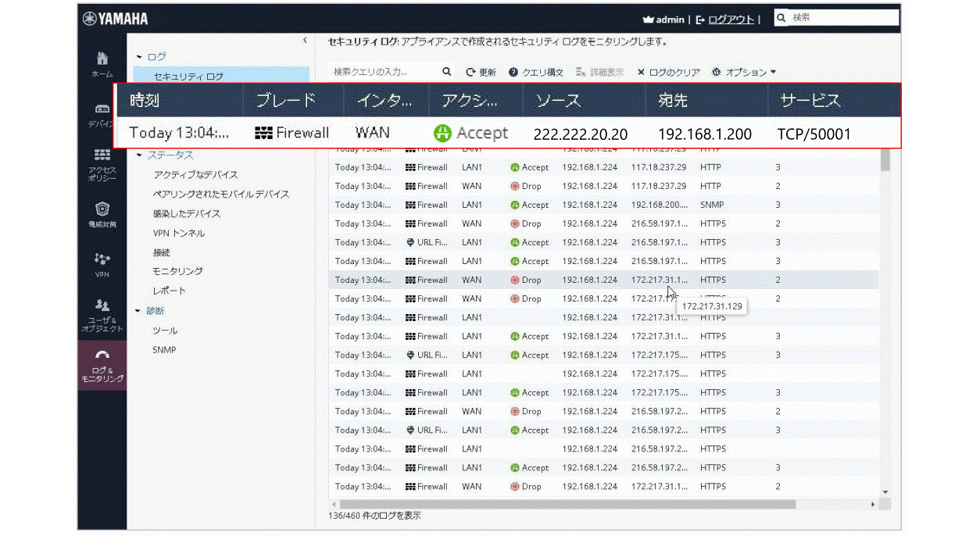Click the ログアウト link
The width and height of the screenshot is (980, 536).
click(x=731, y=20)
